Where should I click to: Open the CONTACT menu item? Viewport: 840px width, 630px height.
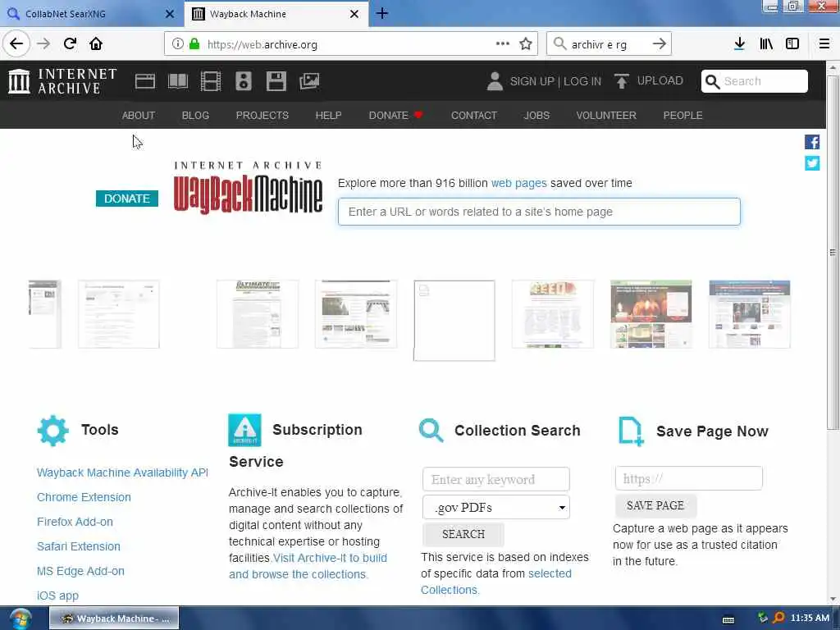(474, 115)
